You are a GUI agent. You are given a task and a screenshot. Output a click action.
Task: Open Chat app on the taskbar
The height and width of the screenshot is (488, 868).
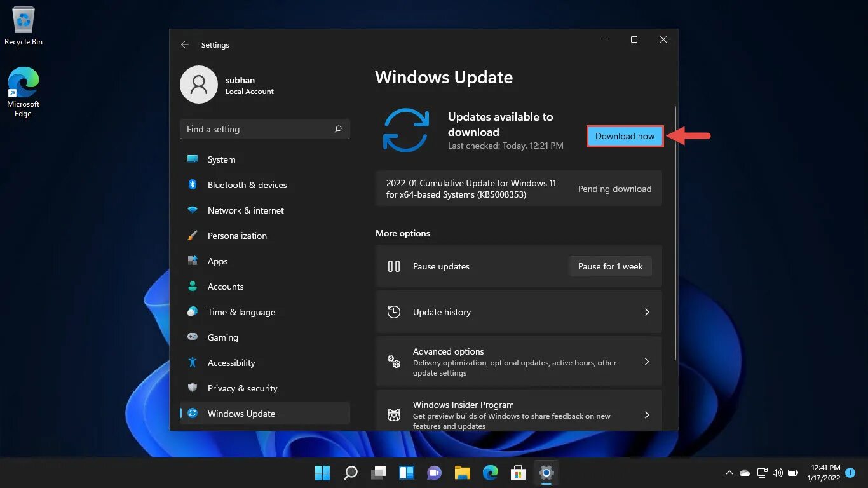[x=435, y=473]
